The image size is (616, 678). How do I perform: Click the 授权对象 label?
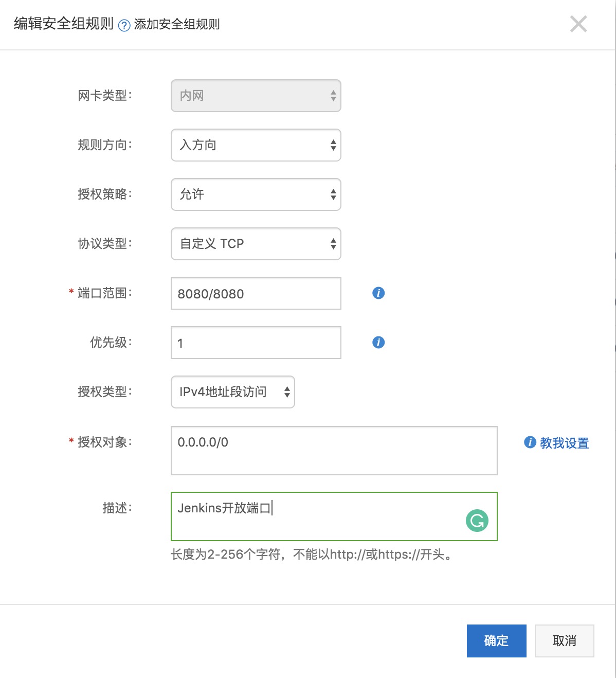tap(105, 442)
